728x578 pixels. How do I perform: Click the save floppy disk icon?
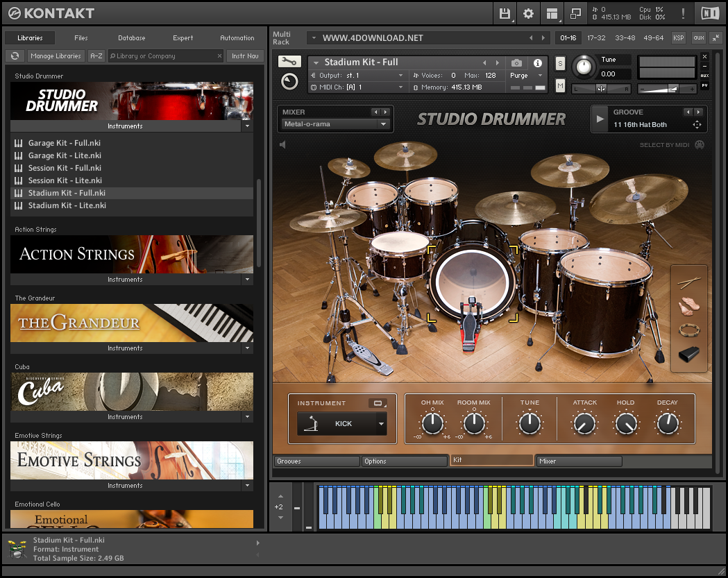(x=505, y=13)
